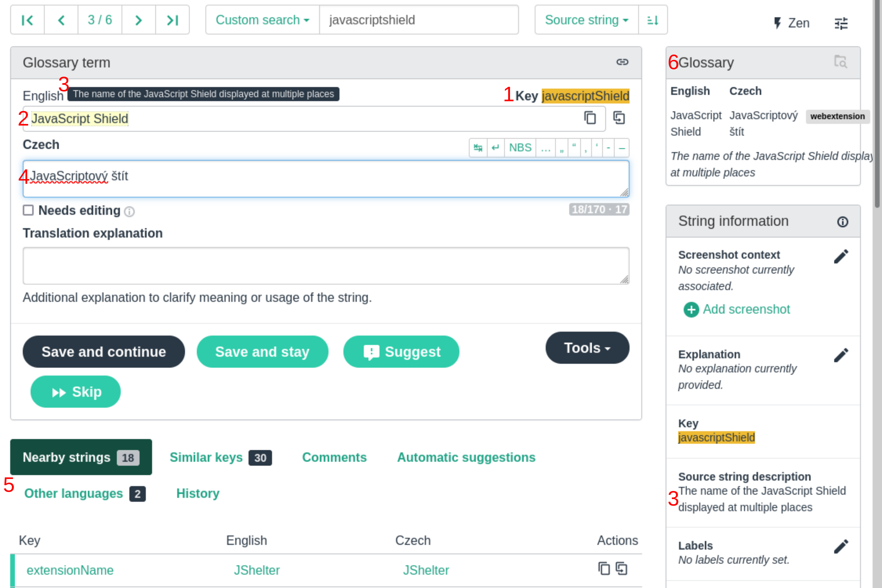The image size is (882, 588).
Task: Skip this string
Action: [x=75, y=392]
